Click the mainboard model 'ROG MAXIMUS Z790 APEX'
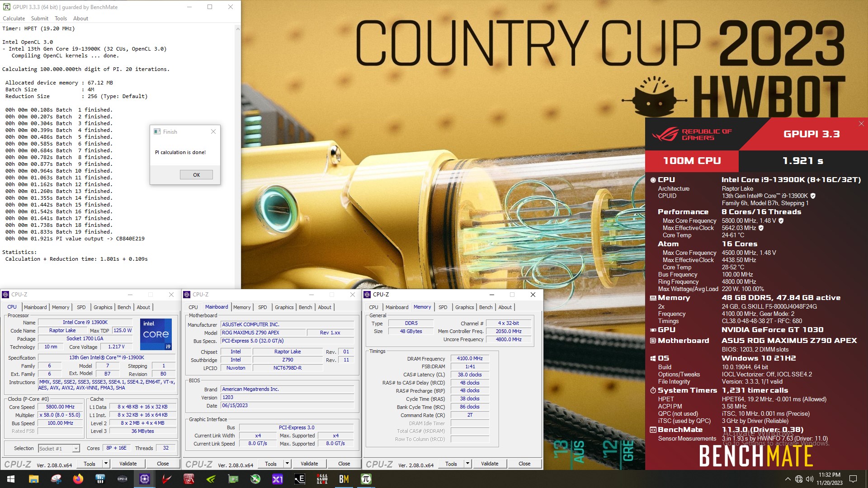The width and height of the screenshot is (868, 488). 262,333
